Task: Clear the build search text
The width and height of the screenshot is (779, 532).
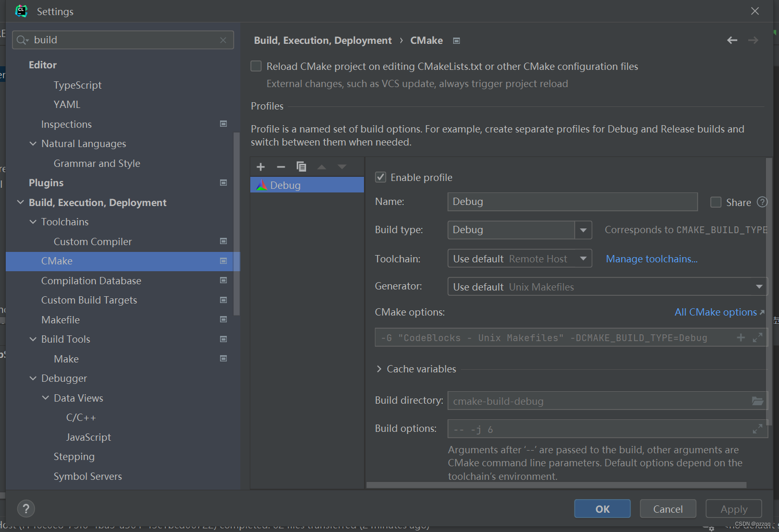Action: pyautogui.click(x=223, y=40)
